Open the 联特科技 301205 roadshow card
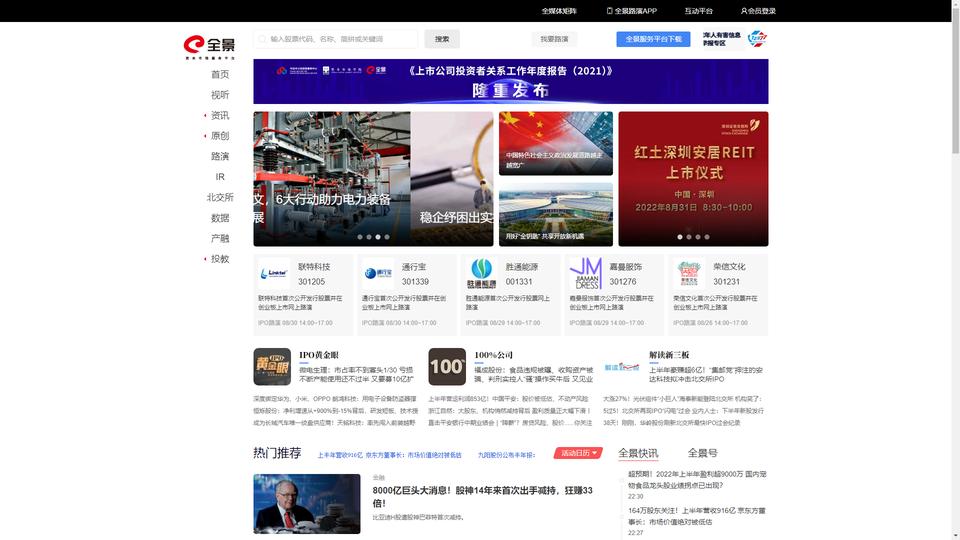 click(x=303, y=295)
